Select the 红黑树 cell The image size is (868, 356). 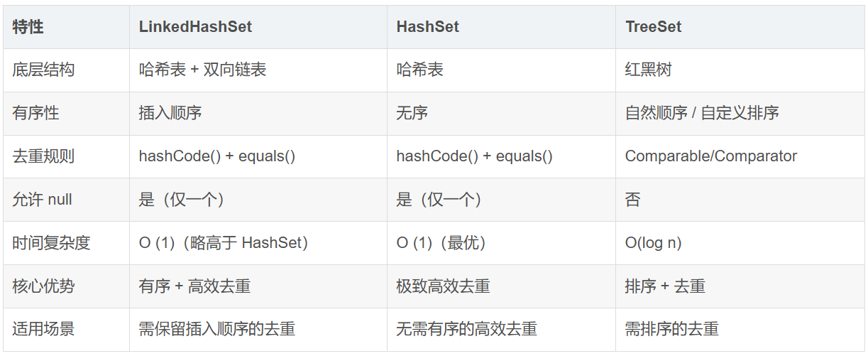pos(648,70)
